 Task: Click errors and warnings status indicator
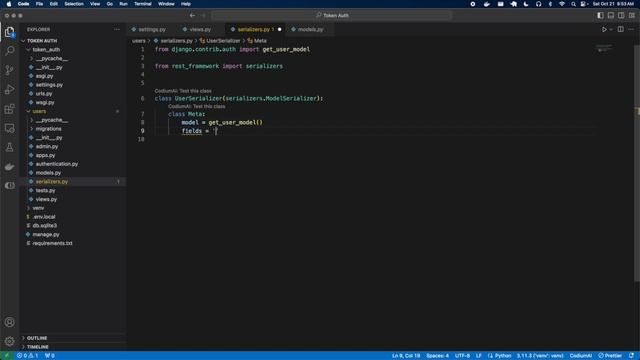(27, 356)
